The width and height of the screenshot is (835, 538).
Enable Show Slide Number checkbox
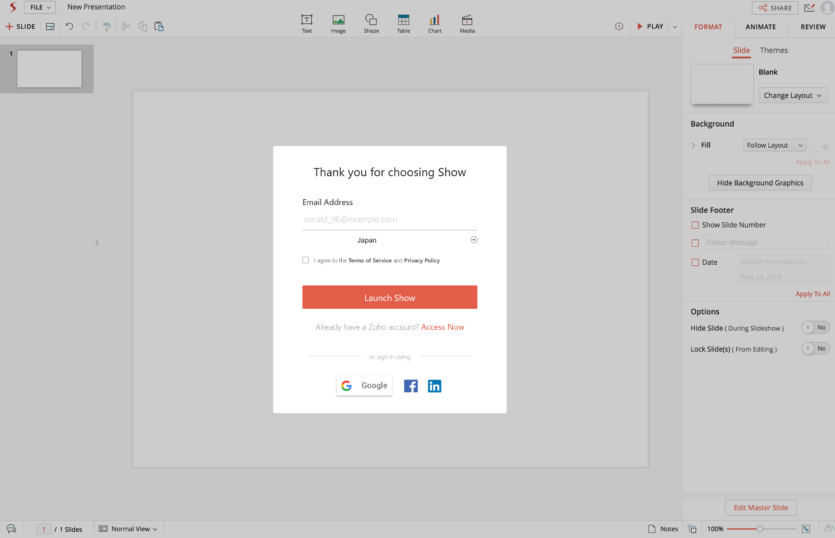tap(695, 225)
